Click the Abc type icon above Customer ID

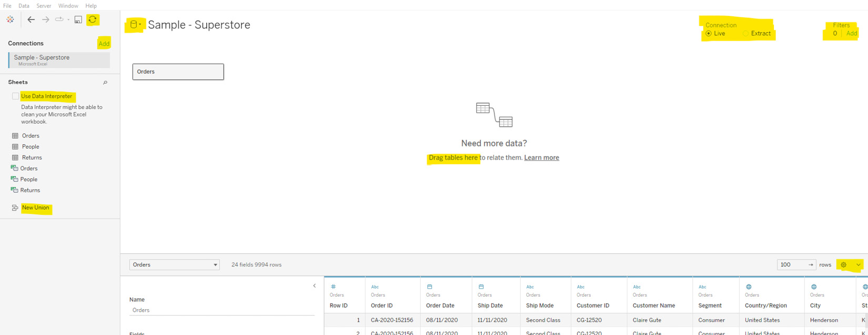(581, 287)
